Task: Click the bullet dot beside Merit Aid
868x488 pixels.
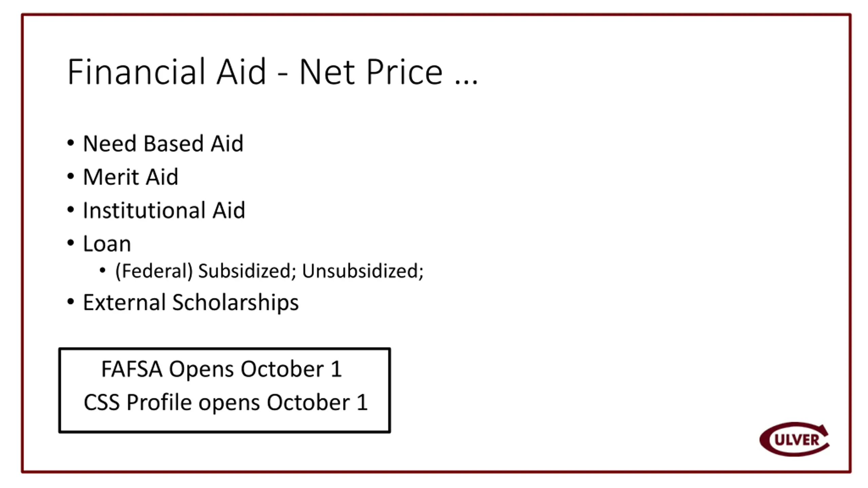Action: (71, 176)
